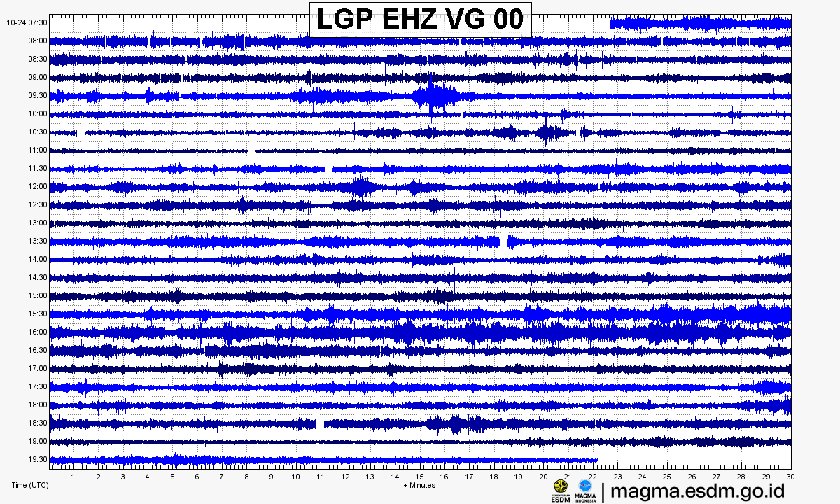Click the 10:30 row label

coord(38,132)
